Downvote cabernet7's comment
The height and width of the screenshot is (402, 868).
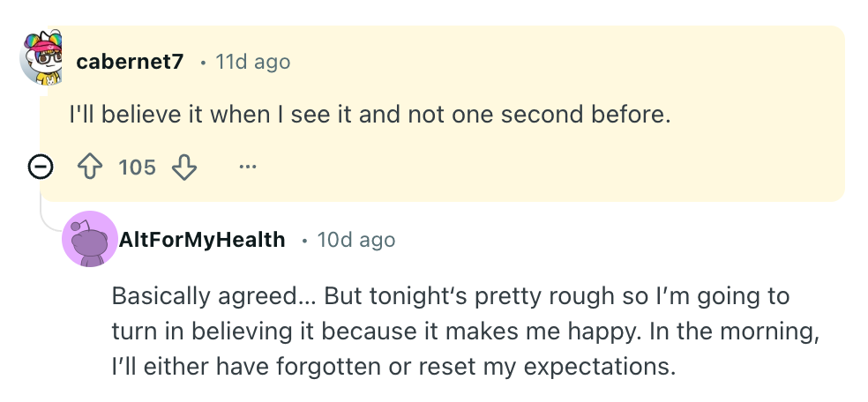pyautogui.click(x=183, y=167)
